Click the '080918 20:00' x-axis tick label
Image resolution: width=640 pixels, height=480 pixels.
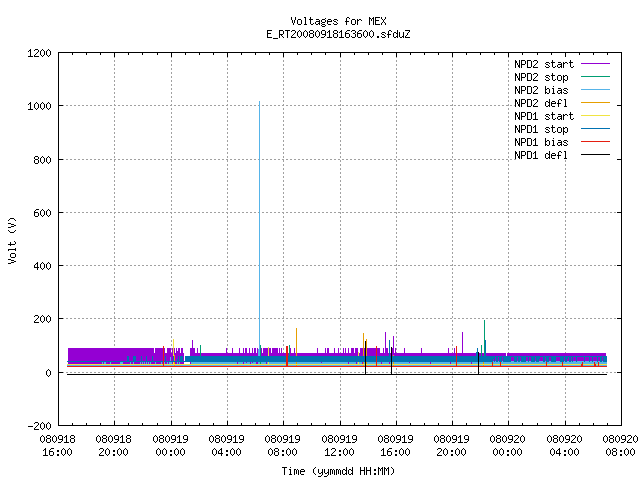tap(114, 446)
